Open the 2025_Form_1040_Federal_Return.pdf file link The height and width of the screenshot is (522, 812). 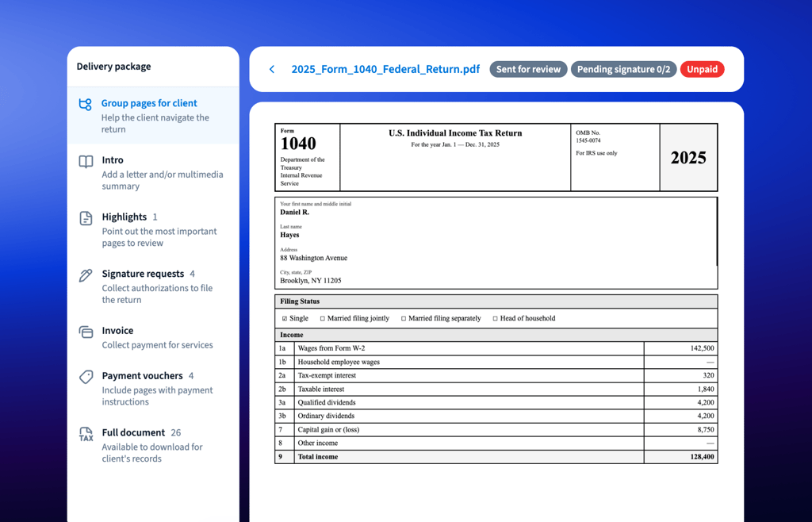(x=385, y=69)
